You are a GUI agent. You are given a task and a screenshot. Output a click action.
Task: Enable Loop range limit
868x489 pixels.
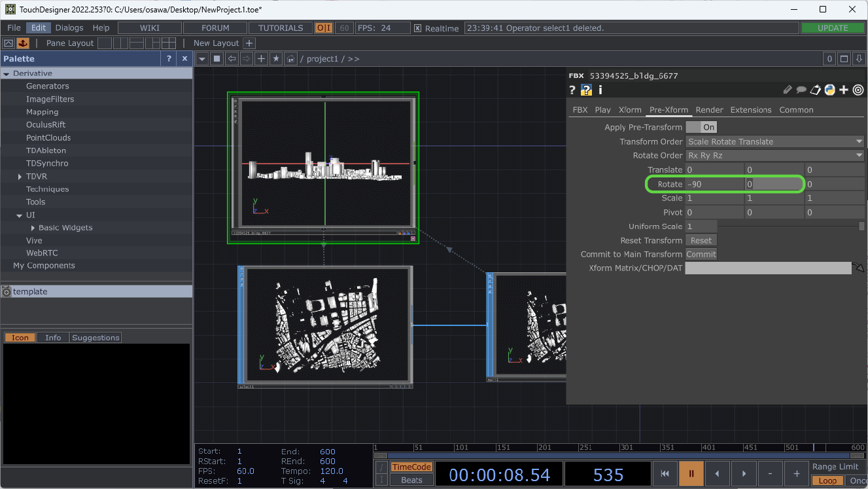point(827,480)
